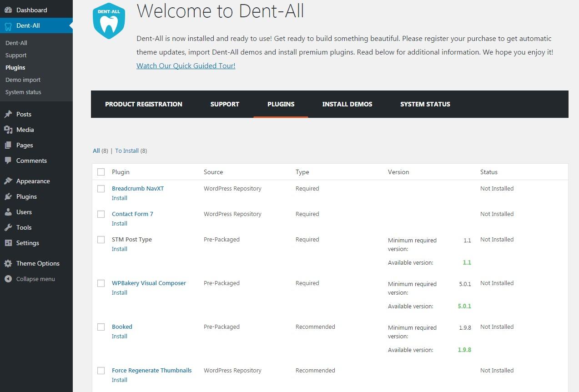Check the STM Post Type checkbox
The image size is (579, 392).
101,240
